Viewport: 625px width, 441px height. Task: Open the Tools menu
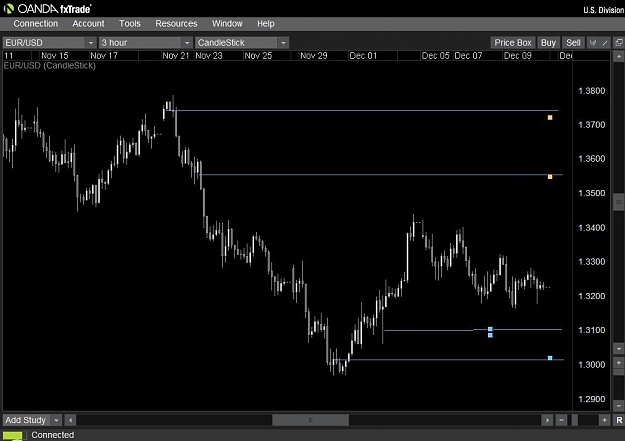point(130,24)
